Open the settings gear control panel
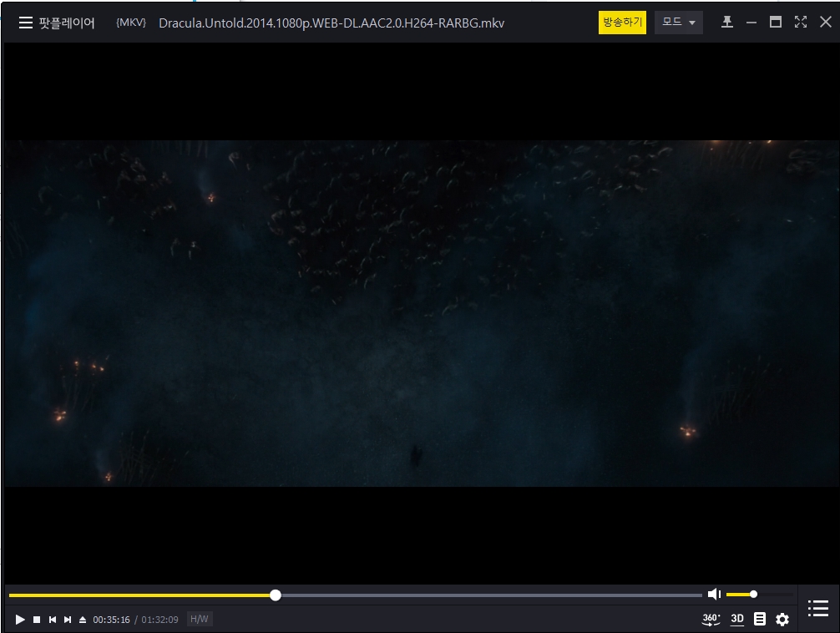The height and width of the screenshot is (633, 840). pyautogui.click(x=782, y=620)
